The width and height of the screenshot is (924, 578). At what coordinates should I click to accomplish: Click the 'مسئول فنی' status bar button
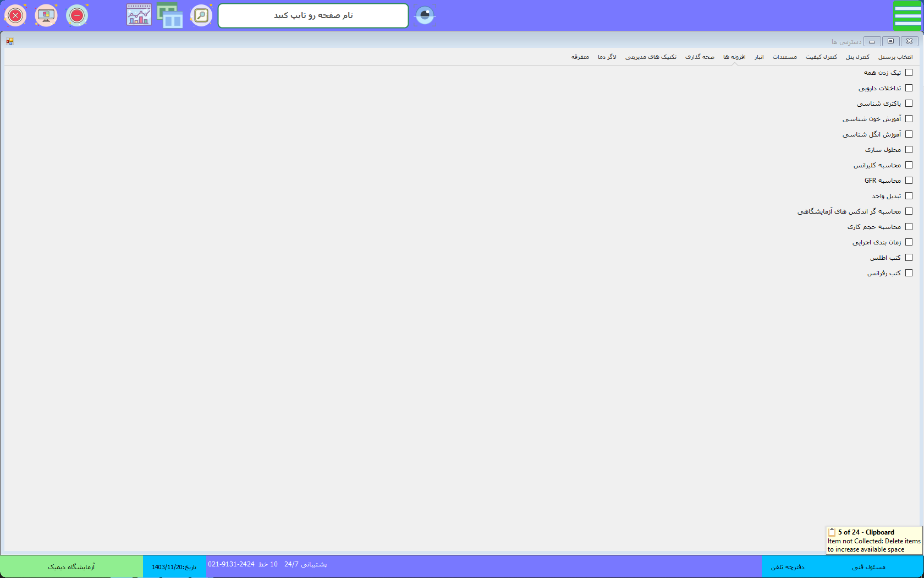click(x=869, y=567)
